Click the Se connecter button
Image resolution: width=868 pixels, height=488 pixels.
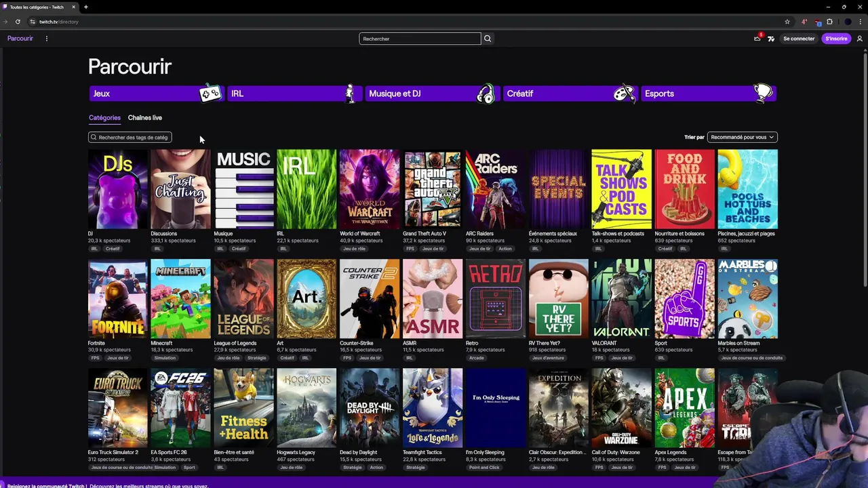799,39
